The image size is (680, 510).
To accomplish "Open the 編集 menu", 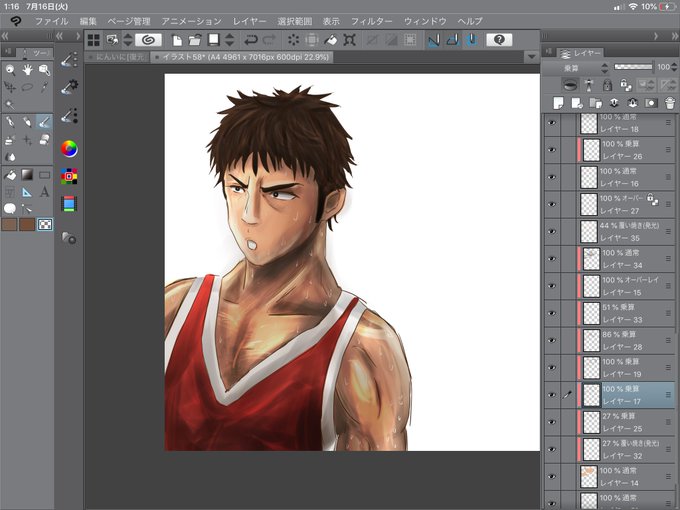I will tap(88, 21).
